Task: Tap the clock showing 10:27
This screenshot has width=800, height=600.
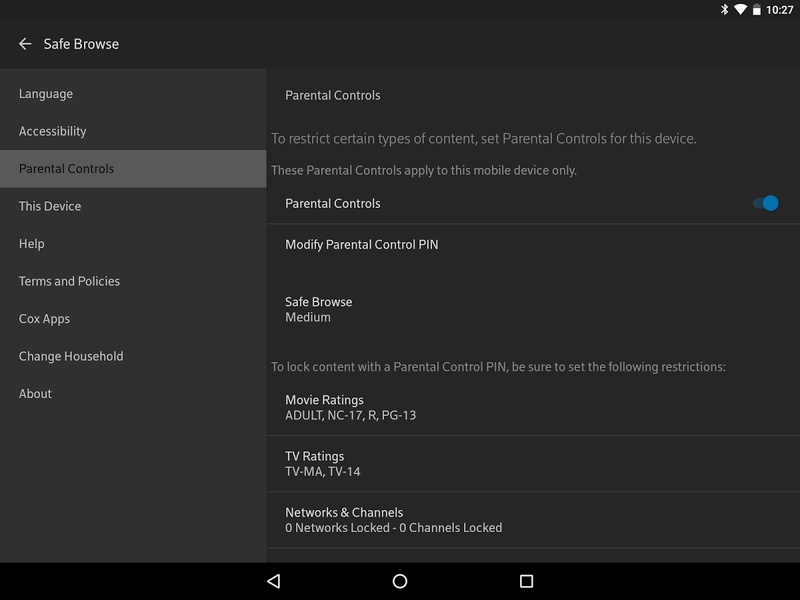Action: pyautogui.click(x=780, y=10)
